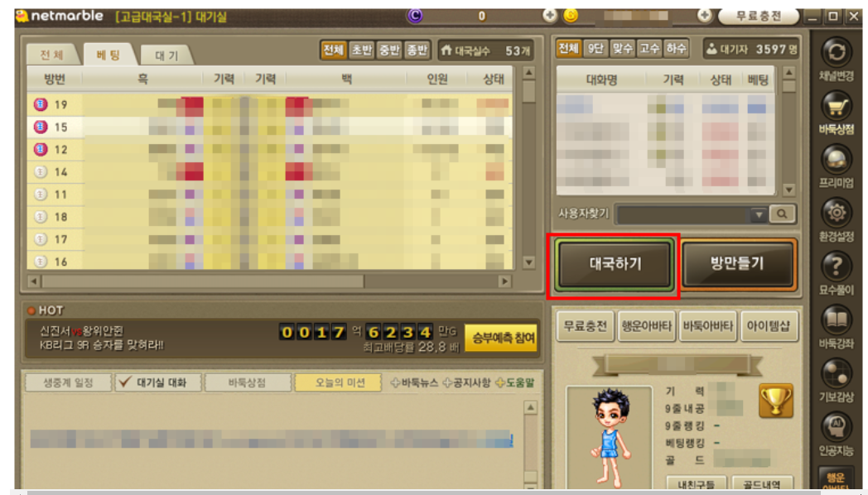Click the room list horizontal scrollbar
The height and width of the screenshot is (495, 868).
click(268, 281)
